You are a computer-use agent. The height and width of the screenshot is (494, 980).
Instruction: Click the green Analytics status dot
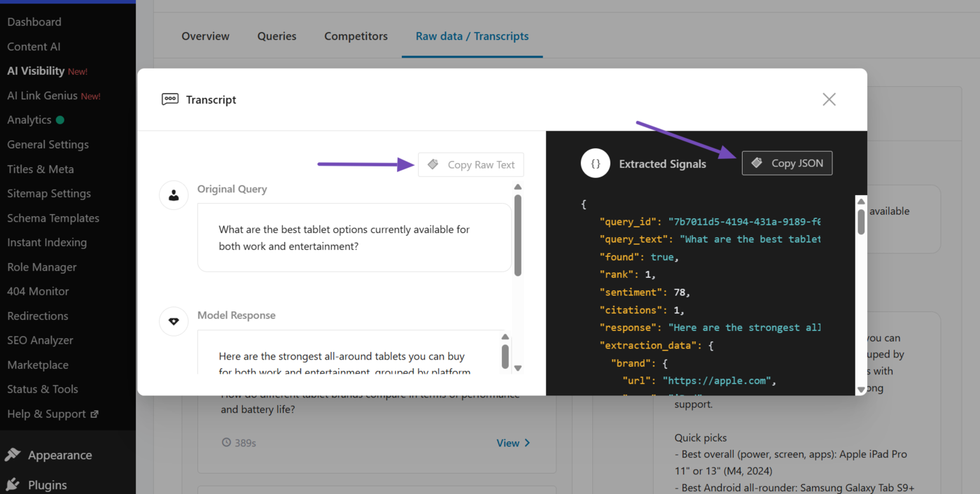(59, 120)
